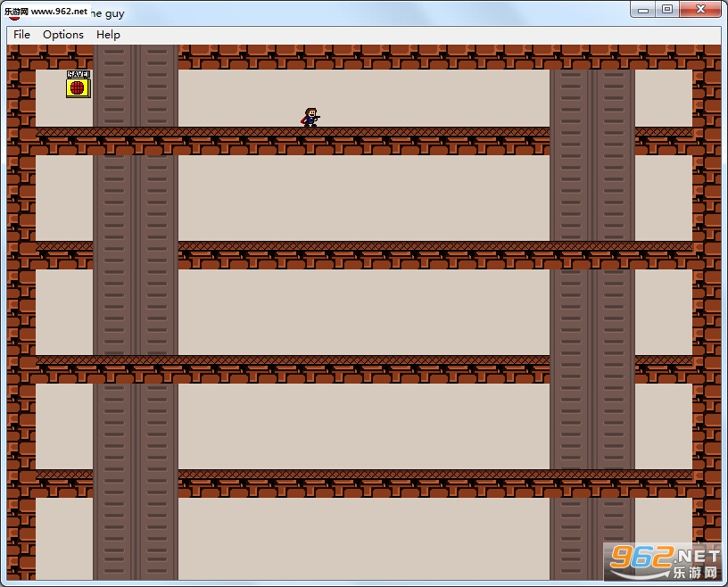The width and height of the screenshot is (728, 587).
Task: Click the gray ladder column right of the Kid
Action: click(x=592, y=325)
